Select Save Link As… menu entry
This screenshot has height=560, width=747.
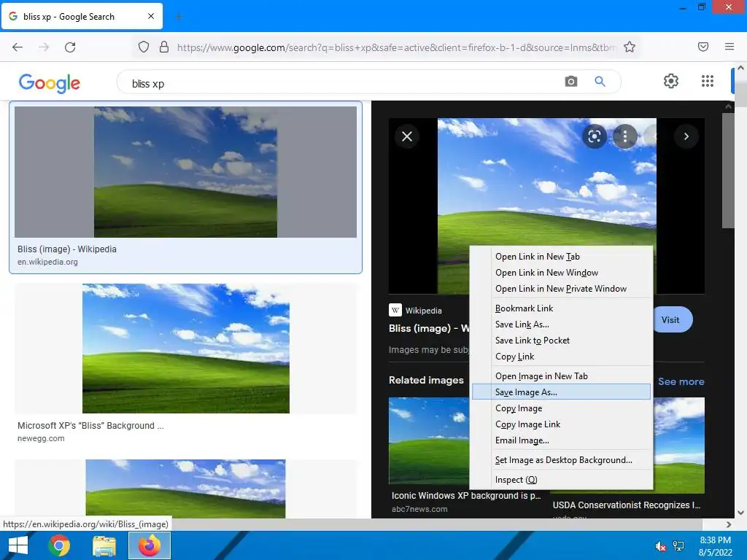click(x=561, y=324)
